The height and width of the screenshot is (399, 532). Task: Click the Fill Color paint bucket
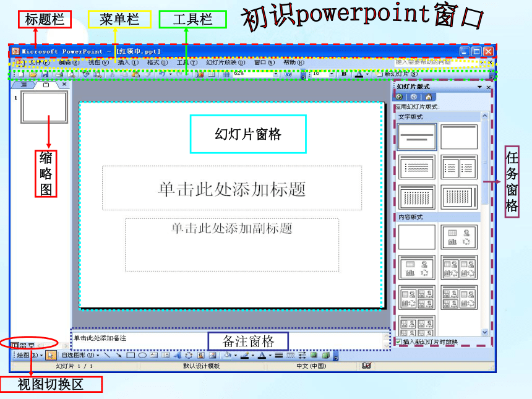[x=228, y=355]
